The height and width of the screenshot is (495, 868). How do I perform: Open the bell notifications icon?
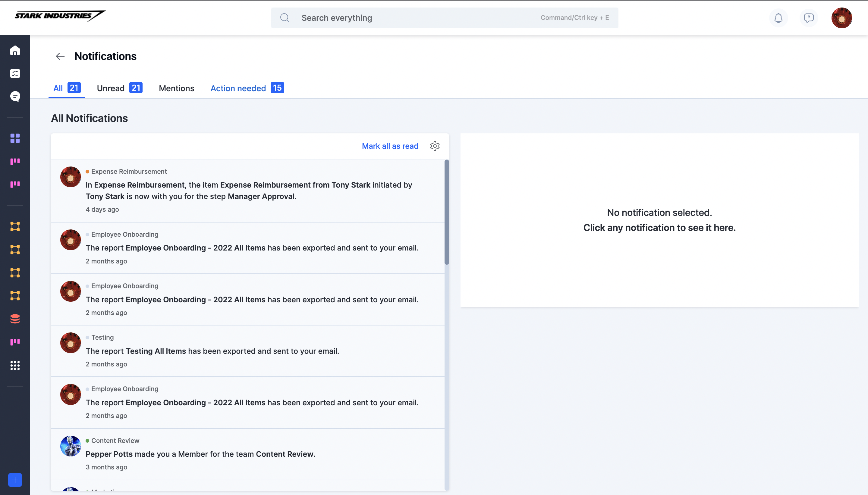point(778,18)
